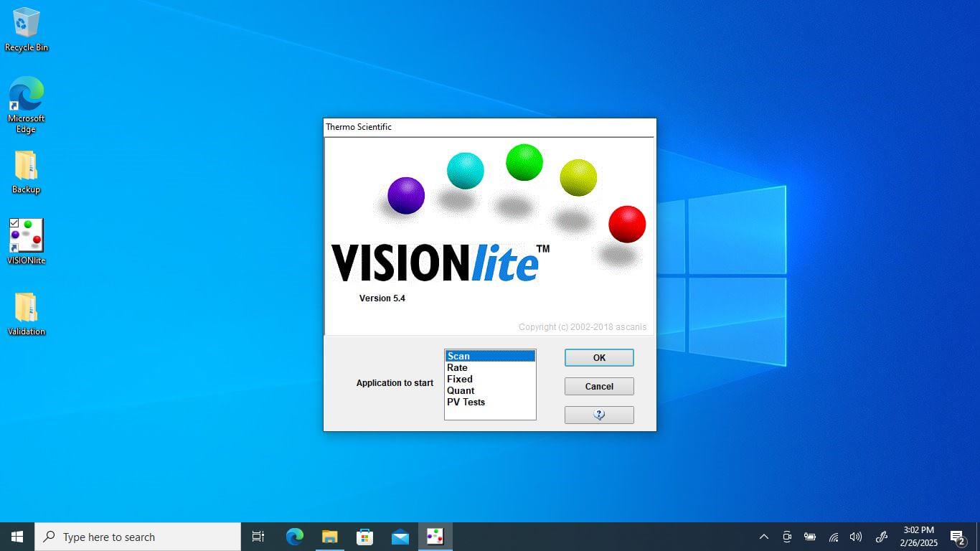Open Microsoft Store in taskbar

(364, 537)
